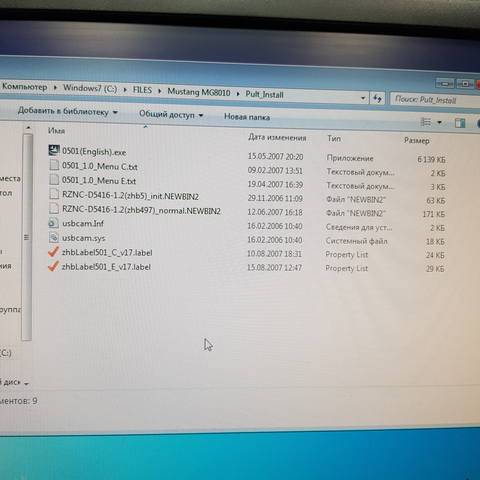The width and height of the screenshot is (480, 480).
Task: Go to Компьютер in the address bar
Action: tap(25, 87)
